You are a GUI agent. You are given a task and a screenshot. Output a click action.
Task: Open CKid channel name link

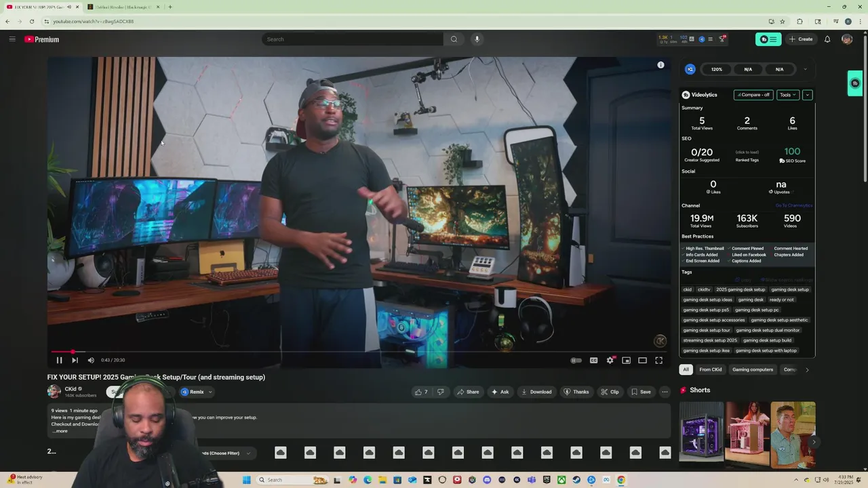click(71, 389)
